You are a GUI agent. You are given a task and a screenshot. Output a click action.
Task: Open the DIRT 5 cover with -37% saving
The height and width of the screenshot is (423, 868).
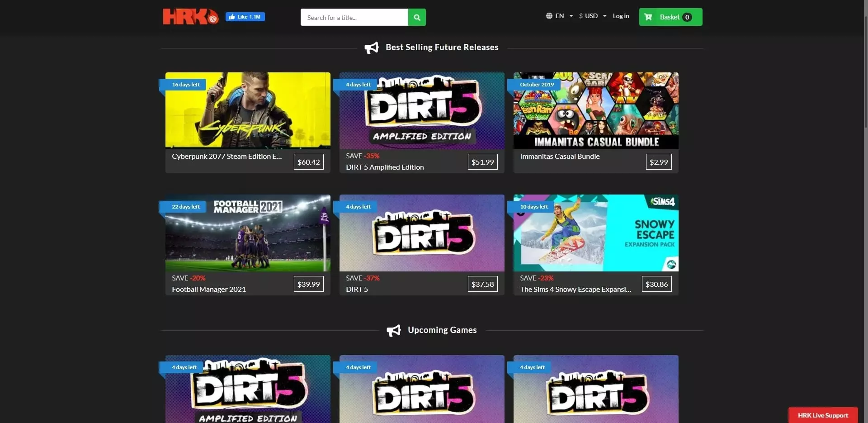(422, 233)
